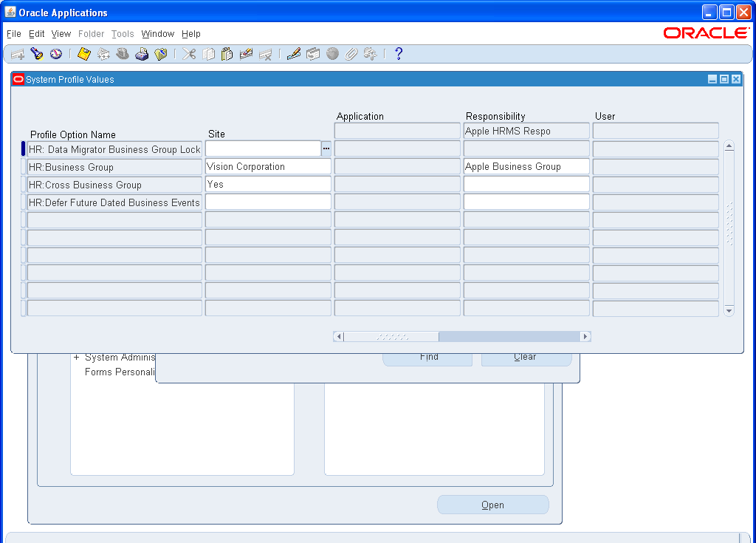Open the Folder menu
This screenshot has height=543, width=756.
click(91, 34)
